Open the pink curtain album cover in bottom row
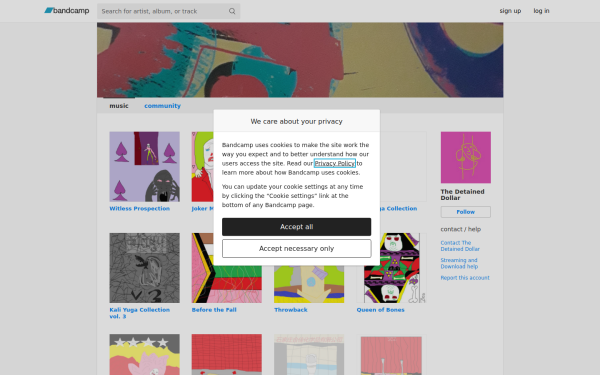The height and width of the screenshot is (375, 600). [x=391, y=354]
